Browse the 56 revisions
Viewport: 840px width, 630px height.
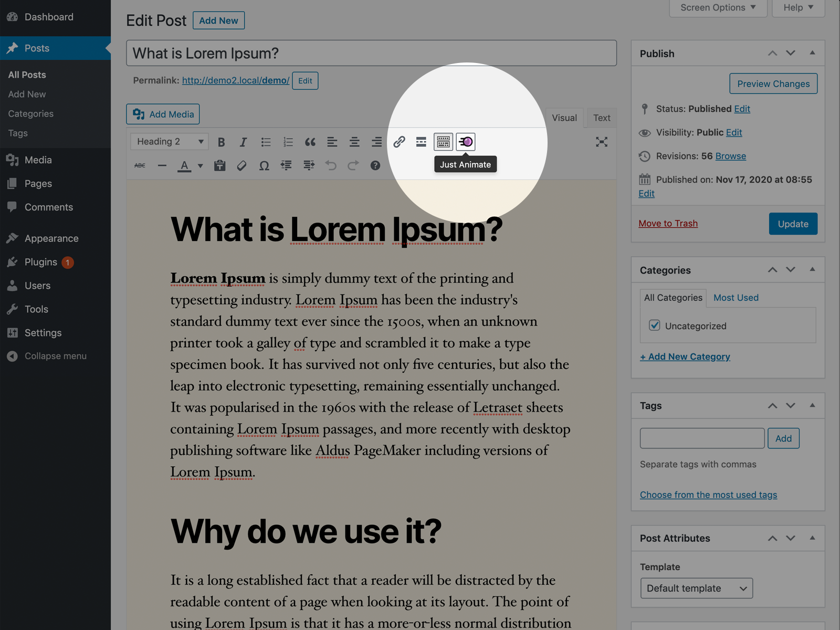pos(730,156)
